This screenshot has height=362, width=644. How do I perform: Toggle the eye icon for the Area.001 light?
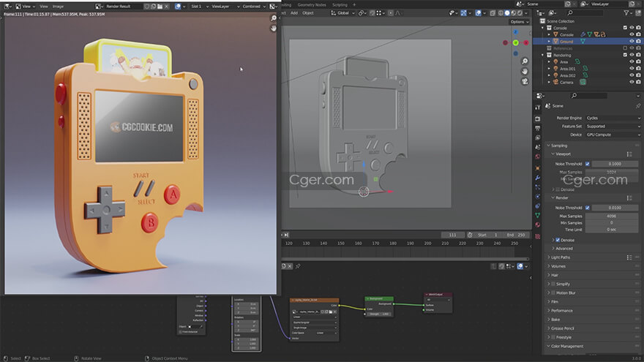632,69
